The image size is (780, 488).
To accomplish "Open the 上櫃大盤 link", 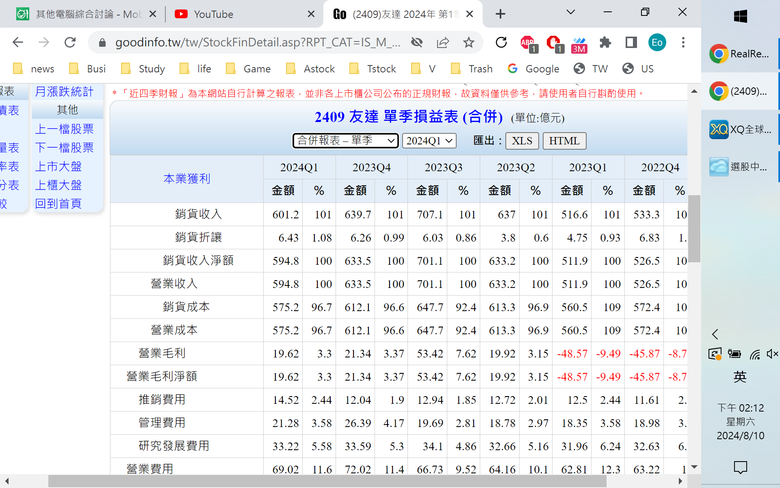I will coord(58,185).
